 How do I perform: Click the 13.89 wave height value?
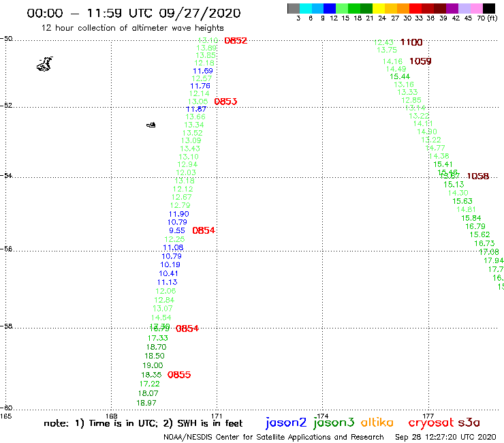[206, 48]
